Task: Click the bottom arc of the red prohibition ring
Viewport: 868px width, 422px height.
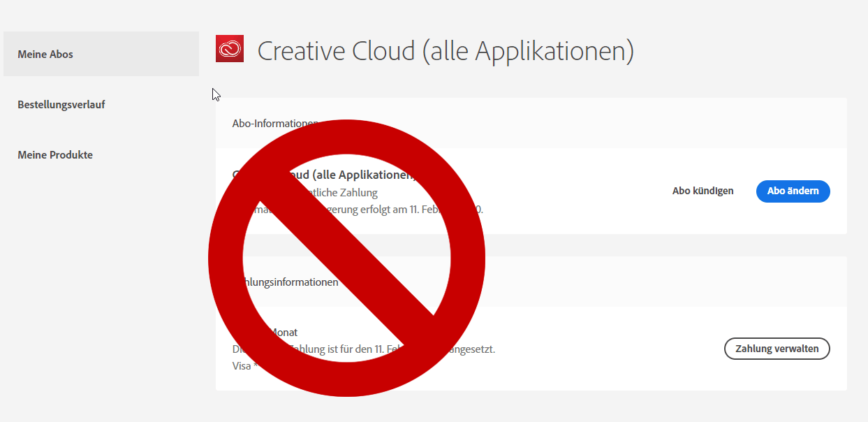Action: click(346, 380)
